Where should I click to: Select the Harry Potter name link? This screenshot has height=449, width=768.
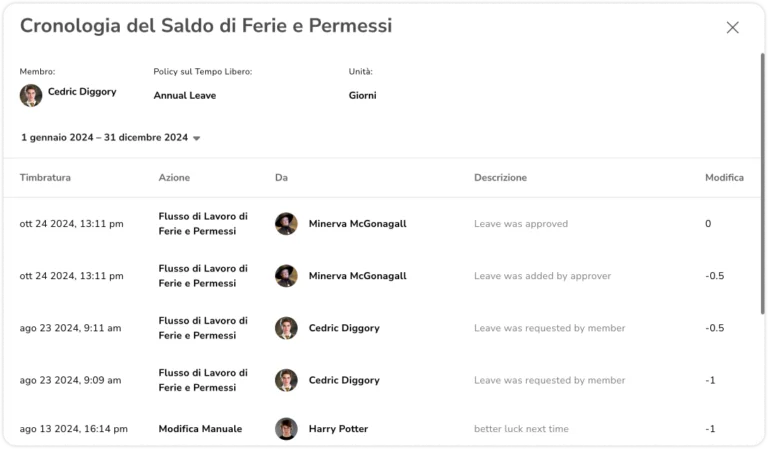(x=338, y=429)
